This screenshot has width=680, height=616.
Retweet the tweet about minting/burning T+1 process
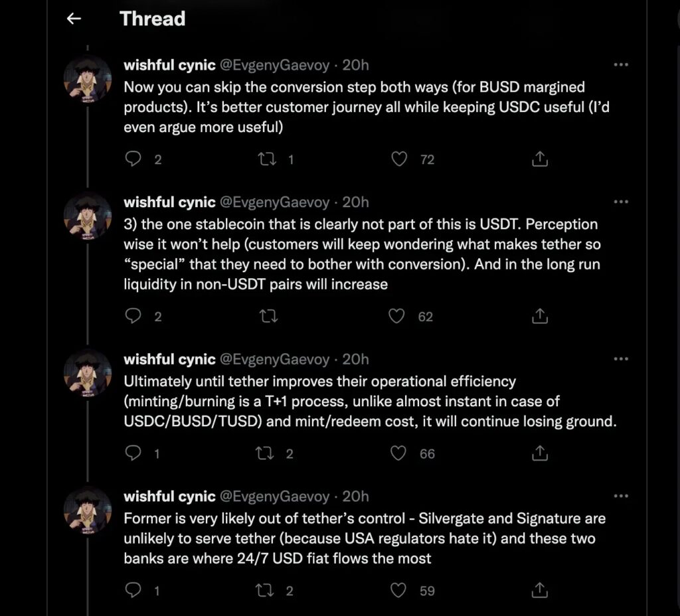(x=266, y=453)
